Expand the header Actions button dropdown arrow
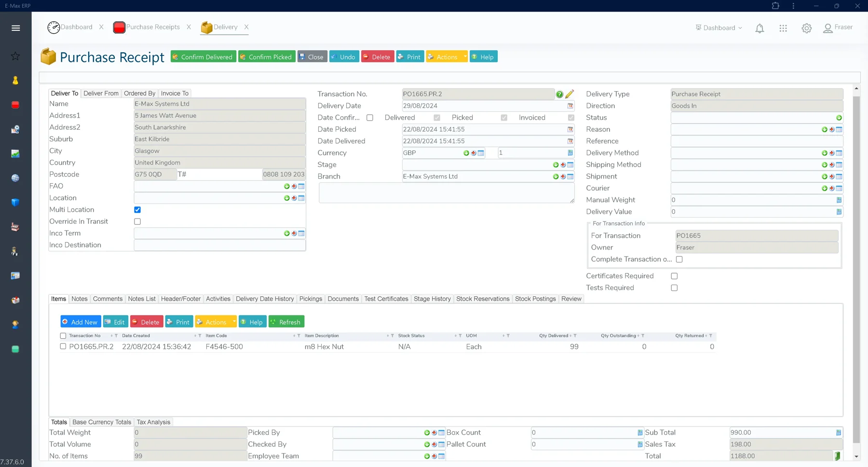The height and width of the screenshot is (467, 868). [465, 57]
